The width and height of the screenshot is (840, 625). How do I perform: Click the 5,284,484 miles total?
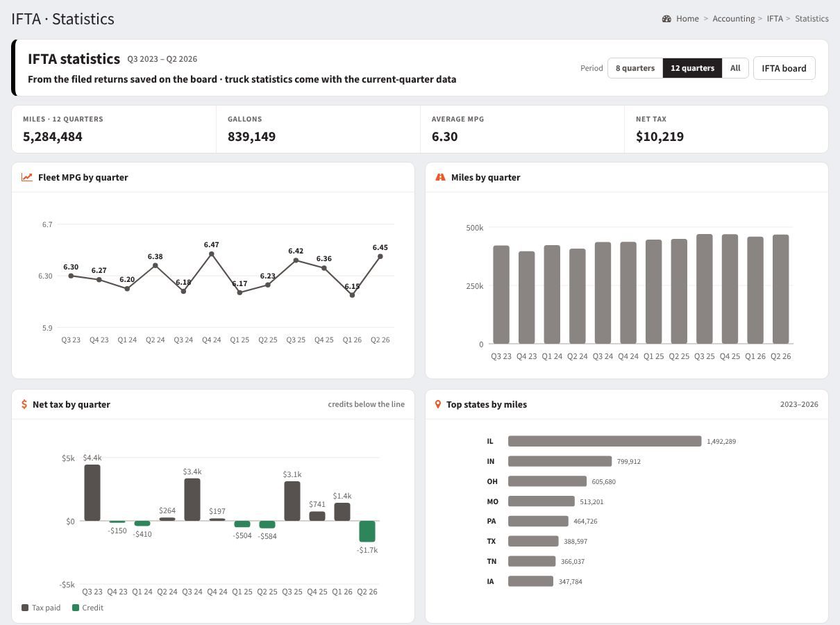tap(53, 137)
